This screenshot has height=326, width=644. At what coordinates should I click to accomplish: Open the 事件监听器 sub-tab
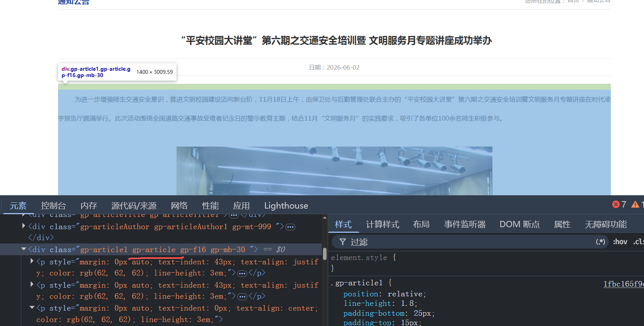coord(465,224)
